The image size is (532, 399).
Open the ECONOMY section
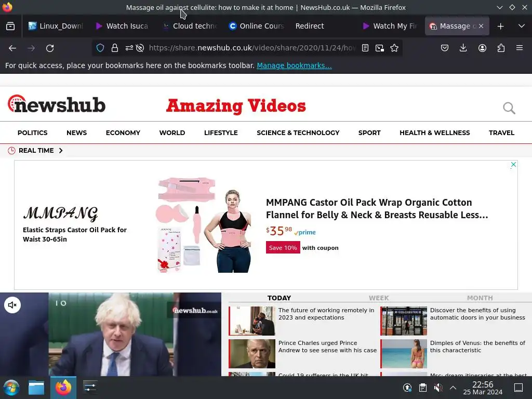click(123, 132)
